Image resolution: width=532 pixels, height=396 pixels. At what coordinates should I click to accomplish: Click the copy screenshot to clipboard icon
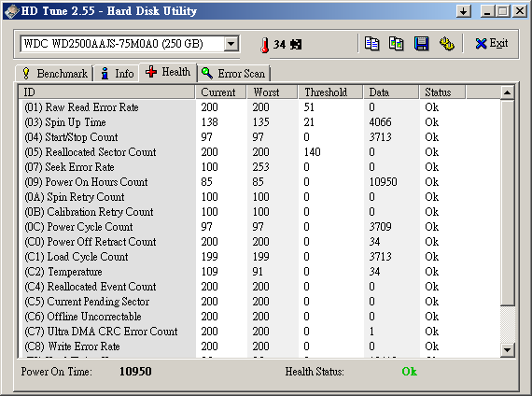point(397,44)
